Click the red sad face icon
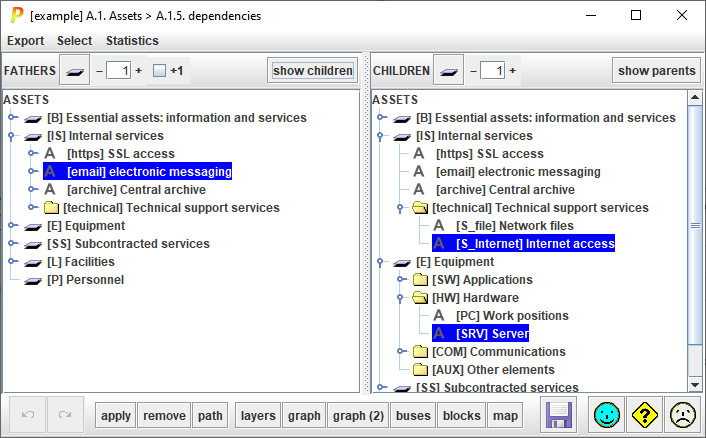 (x=682, y=415)
